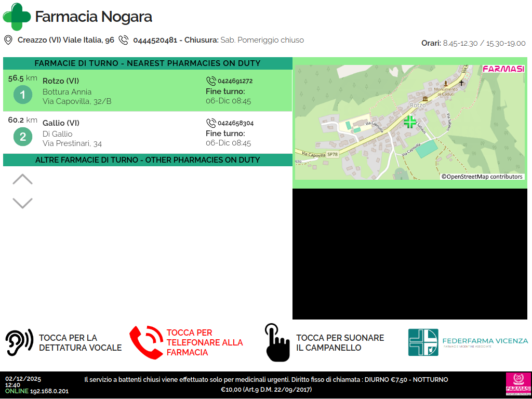
Task: Tap the ear icon for voice dictation
Action: pos(19,342)
